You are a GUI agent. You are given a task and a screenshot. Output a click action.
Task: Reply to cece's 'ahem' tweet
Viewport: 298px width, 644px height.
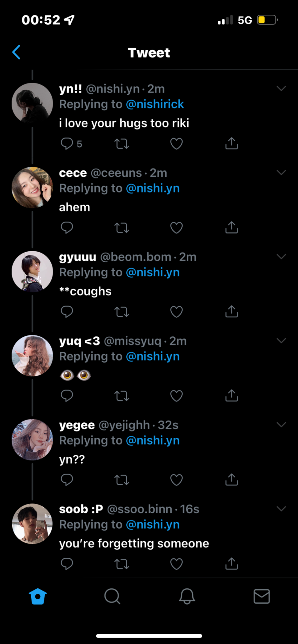click(x=67, y=228)
